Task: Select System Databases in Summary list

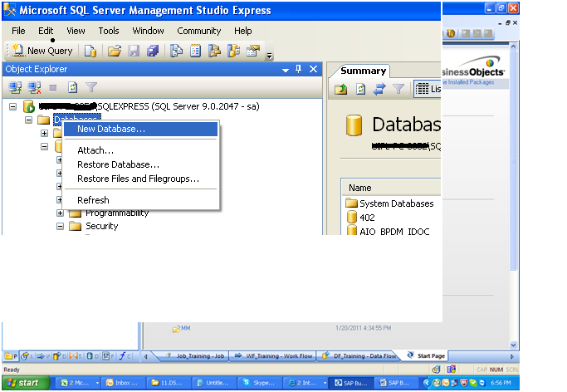Action: click(x=389, y=203)
